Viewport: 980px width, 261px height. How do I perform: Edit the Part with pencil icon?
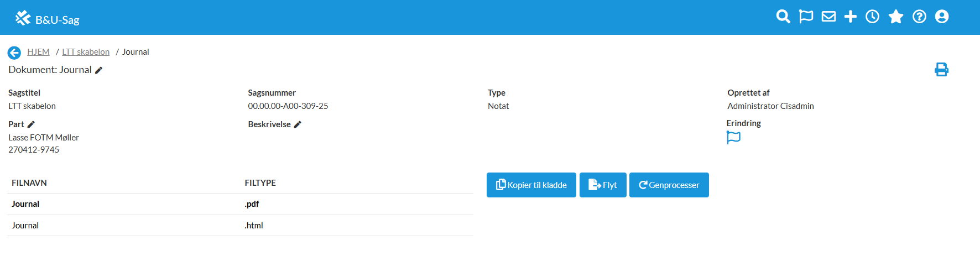coord(31,124)
